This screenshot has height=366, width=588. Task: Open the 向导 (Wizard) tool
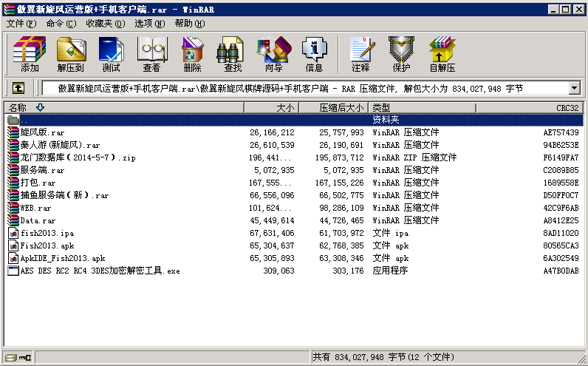(273, 55)
